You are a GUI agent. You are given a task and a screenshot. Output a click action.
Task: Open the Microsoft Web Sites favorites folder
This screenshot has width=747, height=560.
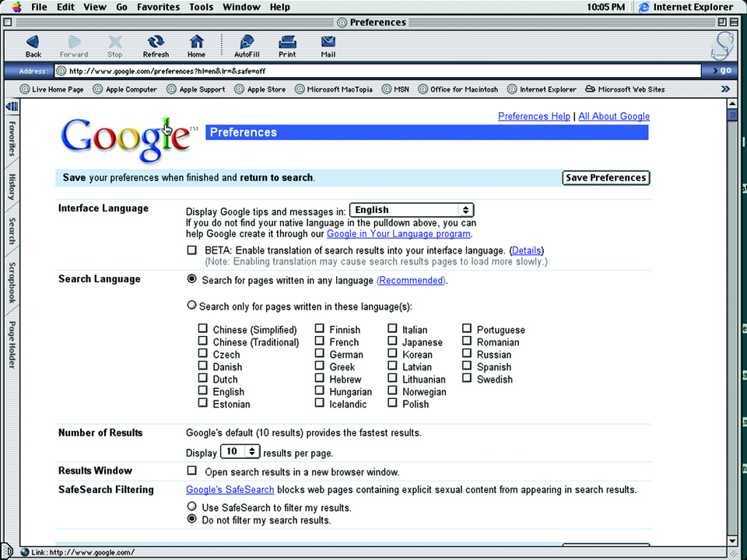click(625, 89)
